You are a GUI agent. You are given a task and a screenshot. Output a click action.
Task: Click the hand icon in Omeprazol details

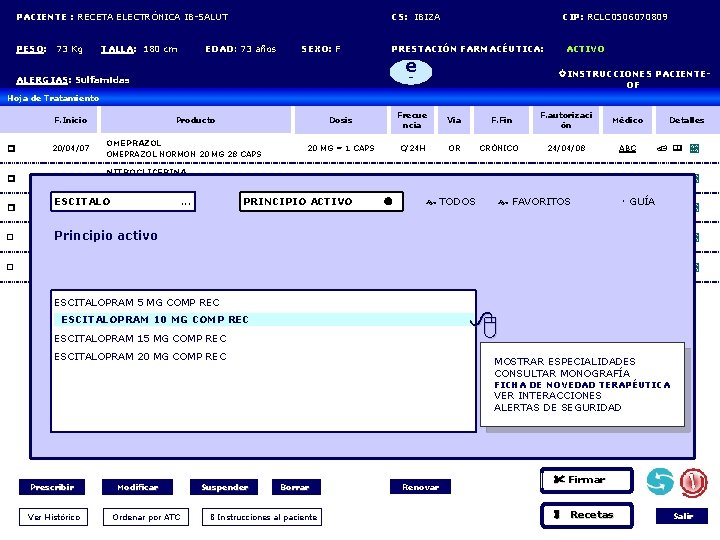coord(662,148)
